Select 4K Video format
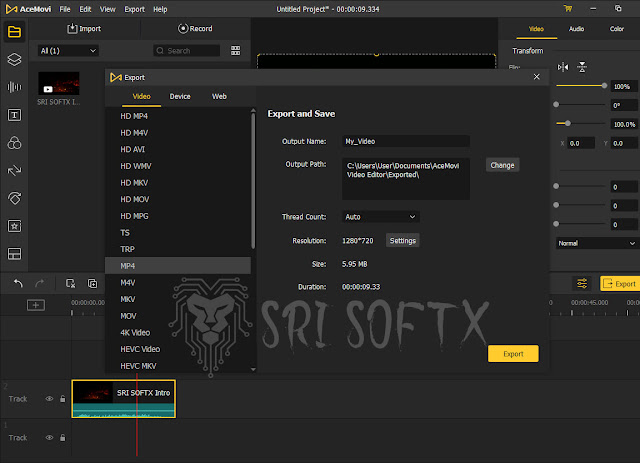The width and height of the screenshot is (640, 463). pyautogui.click(x=178, y=332)
